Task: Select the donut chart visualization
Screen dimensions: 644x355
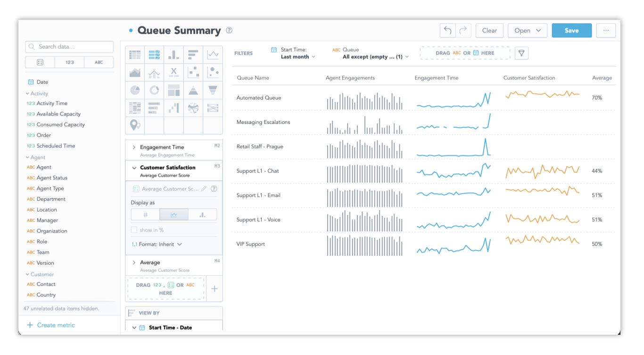Action: 154,90
